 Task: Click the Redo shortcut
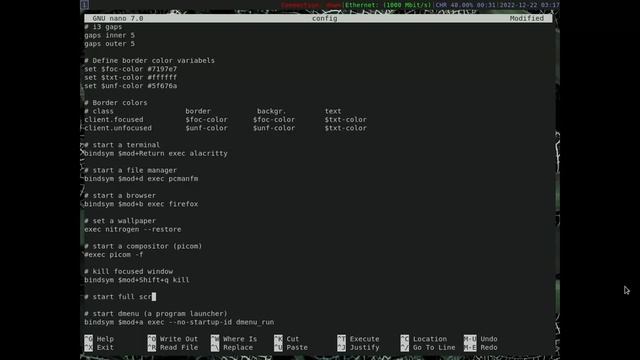pos(480,348)
